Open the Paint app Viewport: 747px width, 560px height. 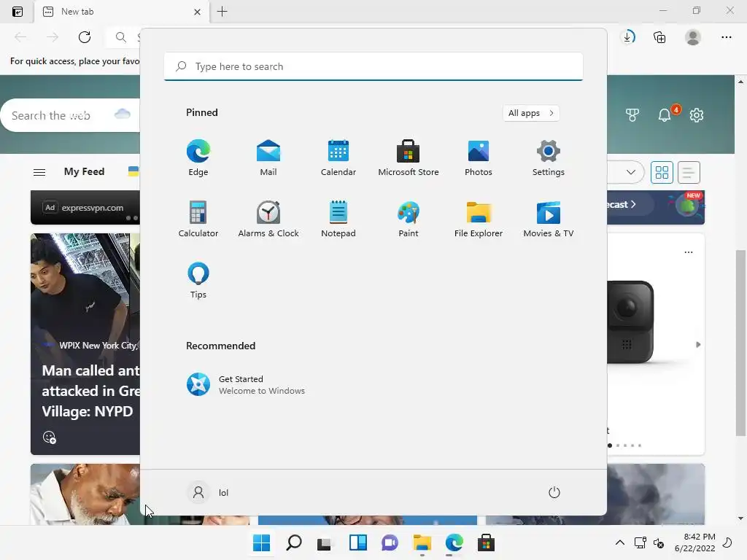point(409,219)
